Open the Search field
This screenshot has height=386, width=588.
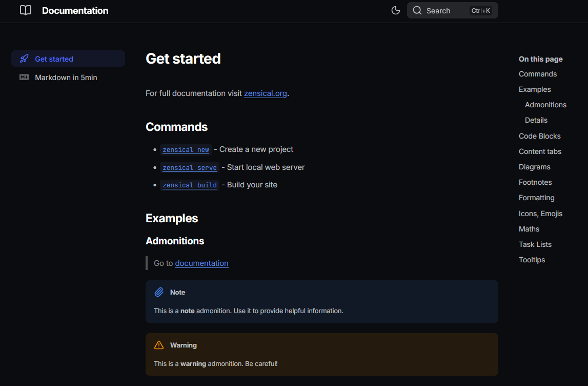pos(452,10)
